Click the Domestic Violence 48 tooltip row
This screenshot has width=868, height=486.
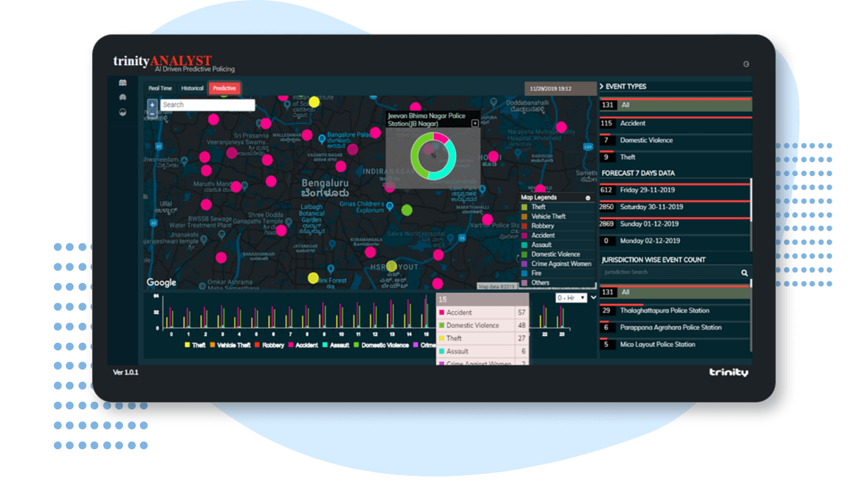pos(482,325)
